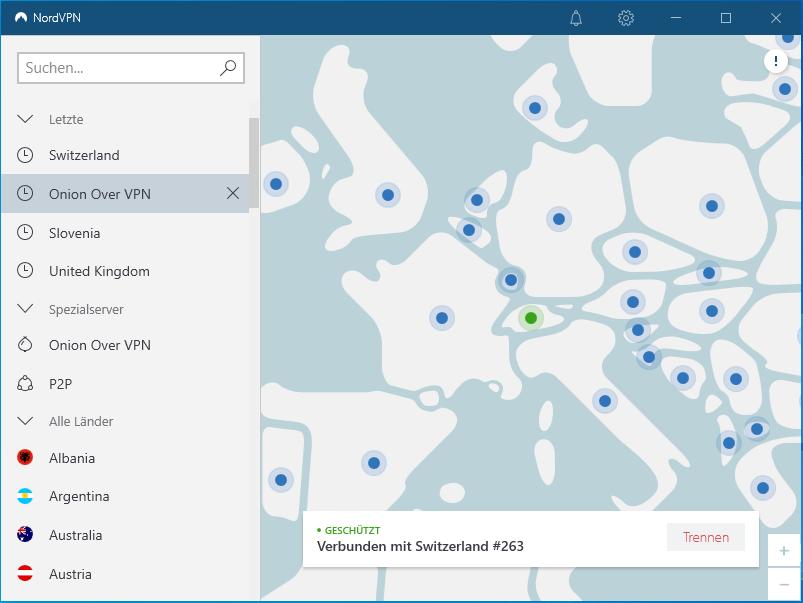Viewport: 803px width, 603px height.
Task: Select the United Kingdom map pin
Action: tap(388, 195)
